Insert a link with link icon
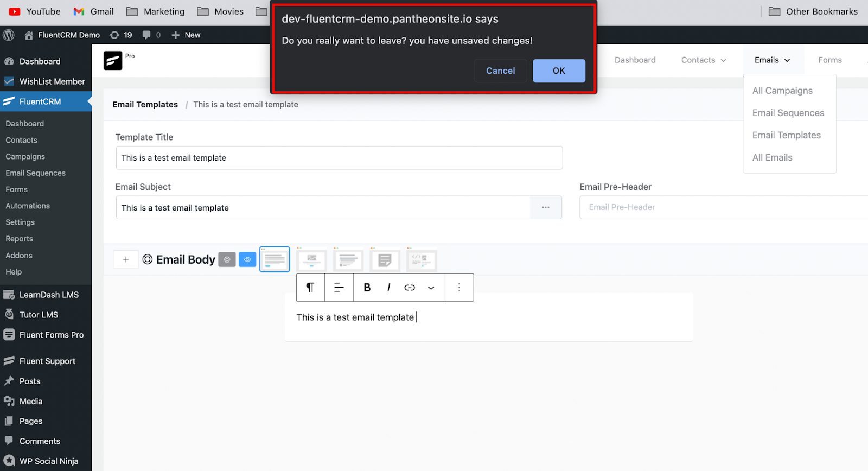868x471 pixels. (410, 288)
